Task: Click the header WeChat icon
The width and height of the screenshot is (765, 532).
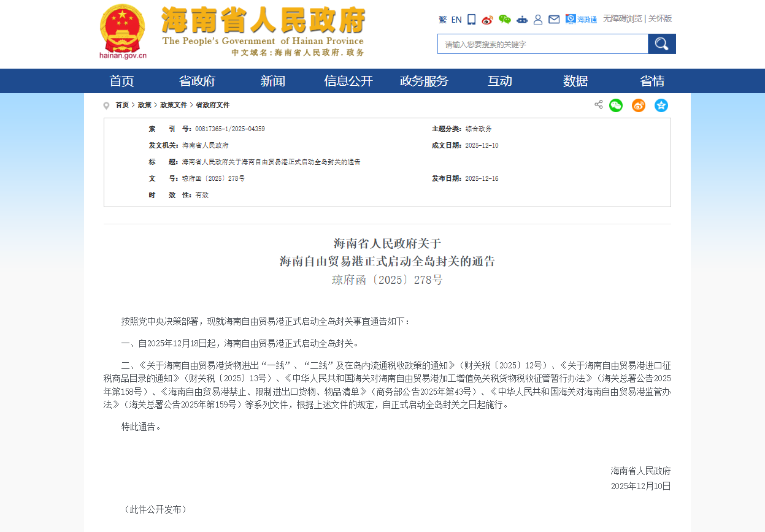Action: point(504,20)
